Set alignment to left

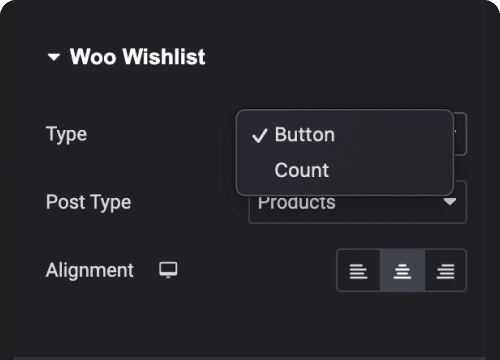click(359, 270)
